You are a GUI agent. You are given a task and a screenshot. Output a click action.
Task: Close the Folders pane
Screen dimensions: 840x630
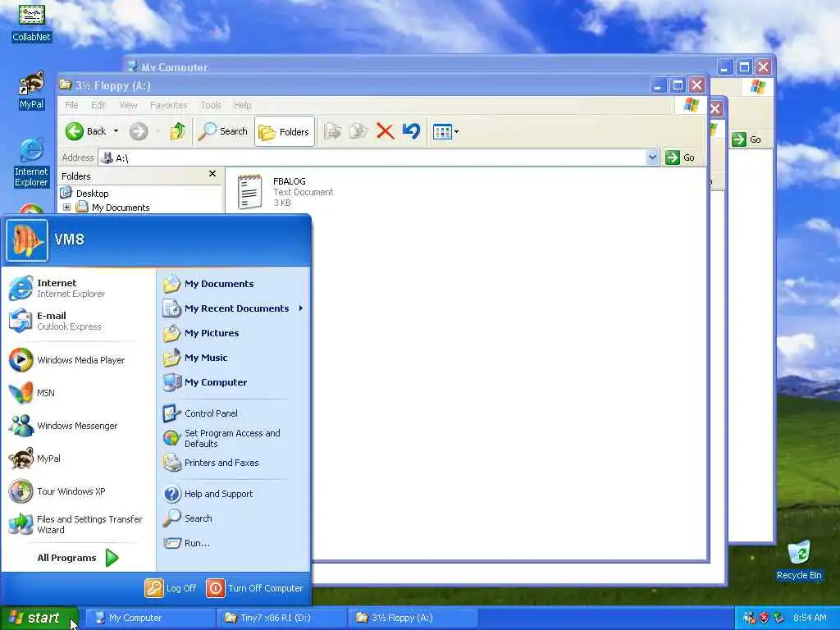click(x=212, y=174)
